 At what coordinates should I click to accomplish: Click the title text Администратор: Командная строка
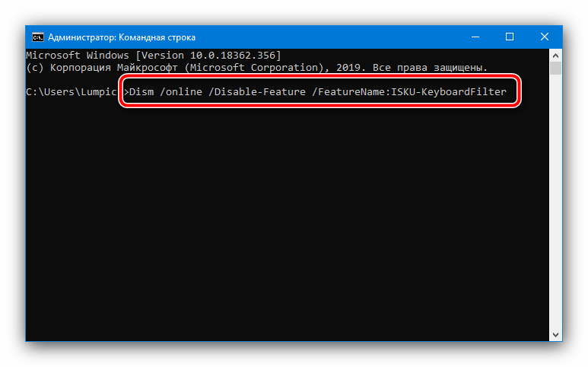coord(122,37)
